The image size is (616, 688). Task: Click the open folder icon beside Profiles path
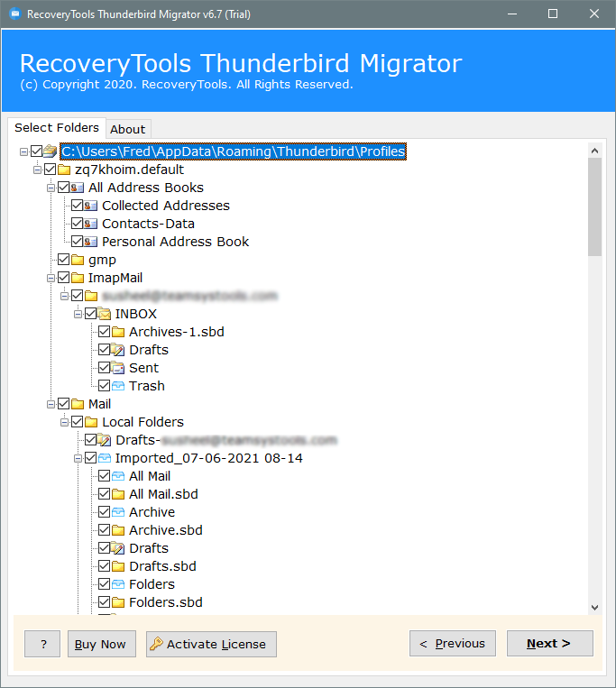50,151
